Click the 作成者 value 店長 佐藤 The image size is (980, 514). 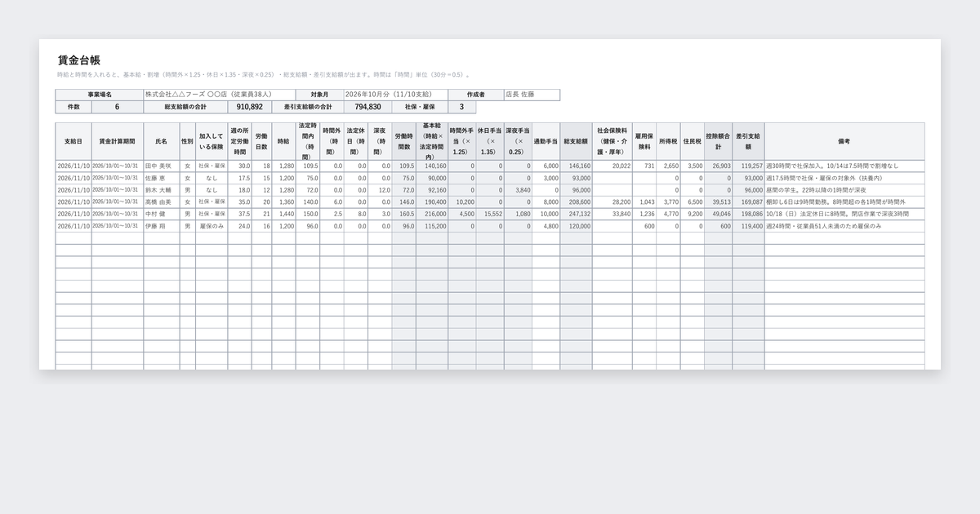[532, 95]
